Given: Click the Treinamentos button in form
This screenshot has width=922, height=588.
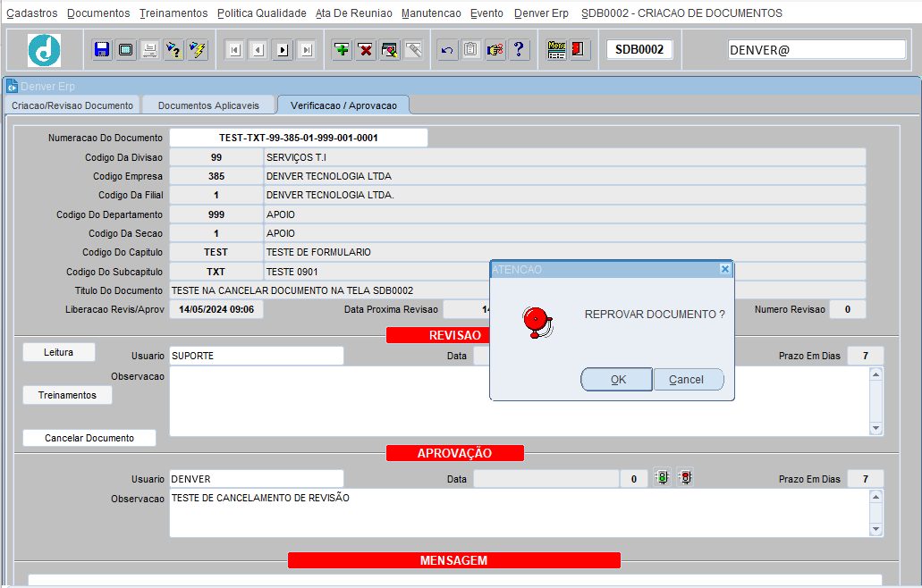Looking at the screenshot, I should [x=68, y=395].
